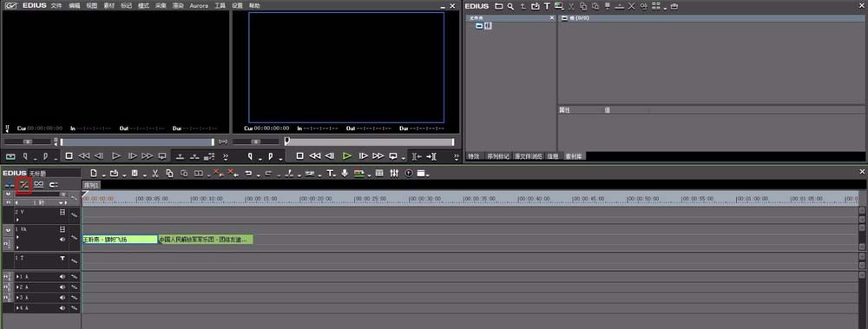
Task: Click play on the player monitor
Action: click(x=116, y=155)
